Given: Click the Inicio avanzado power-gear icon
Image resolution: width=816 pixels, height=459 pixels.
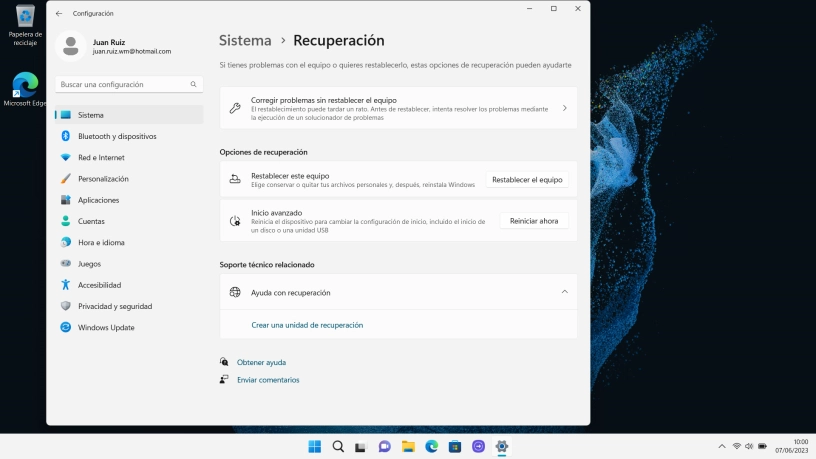Looking at the screenshot, I should tap(235, 221).
